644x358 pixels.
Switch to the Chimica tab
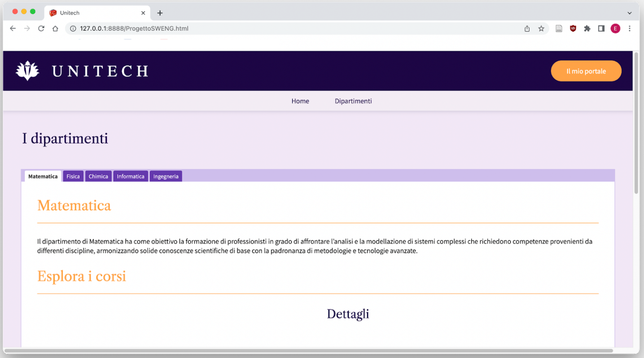click(x=98, y=176)
